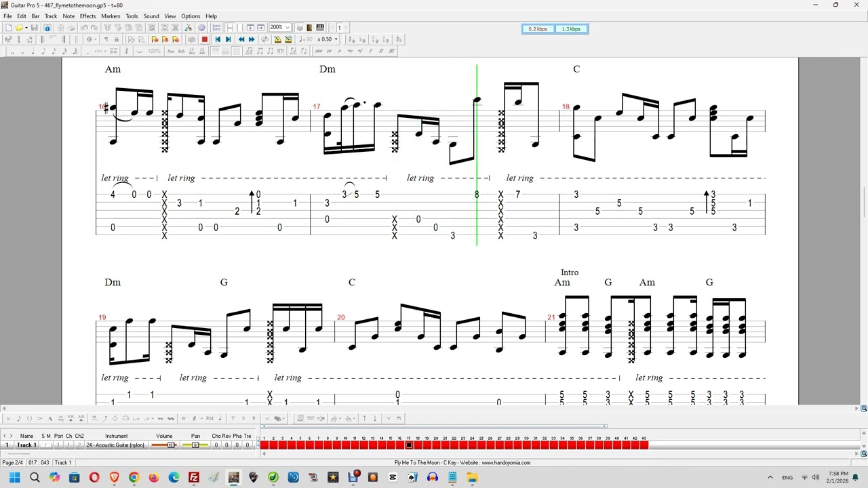Apply tapping T effect
This screenshot has width=868, height=488.
tap(233, 418)
